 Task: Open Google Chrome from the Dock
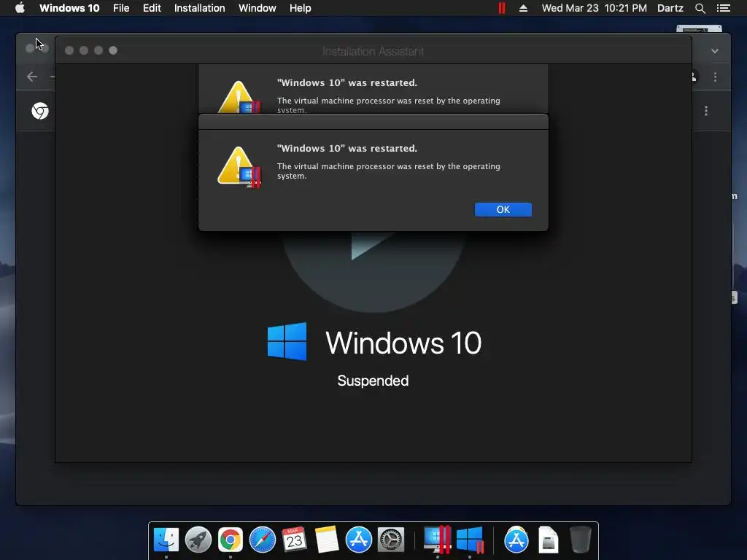coord(230,540)
